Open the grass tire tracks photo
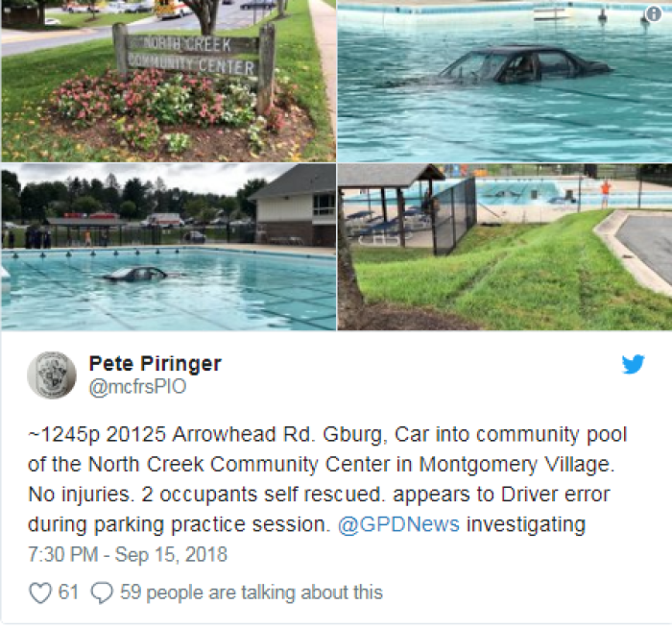Screen dimensions: 672x629 pyautogui.click(x=504, y=247)
